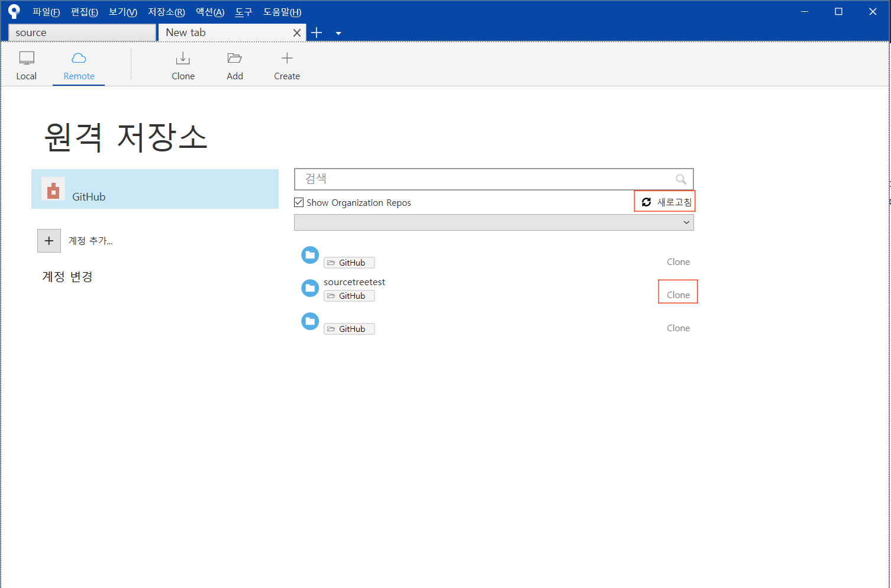Select the Remote cloud icon

(x=79, y=58)
